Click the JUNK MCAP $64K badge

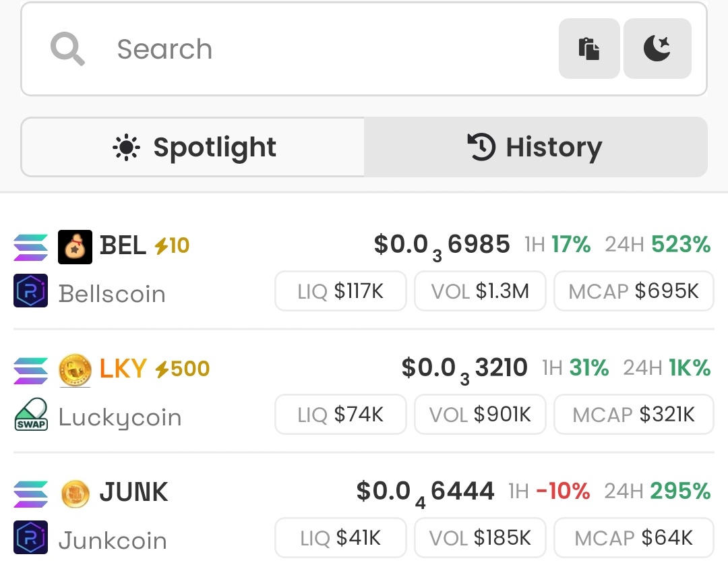click(x=634, y=538)
